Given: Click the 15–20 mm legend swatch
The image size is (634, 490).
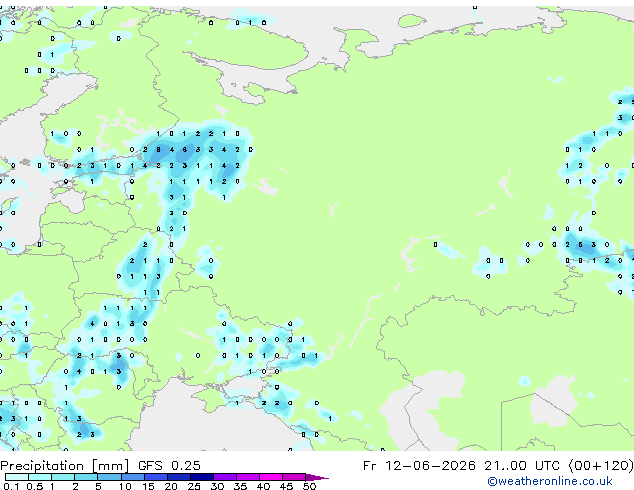Looking at the screenshot, I should [x=155, y=477].
